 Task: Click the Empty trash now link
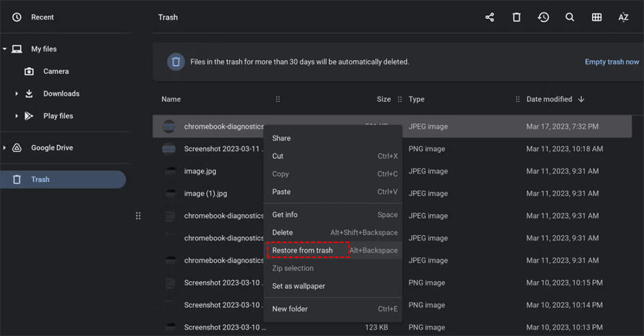coord(612,62)
